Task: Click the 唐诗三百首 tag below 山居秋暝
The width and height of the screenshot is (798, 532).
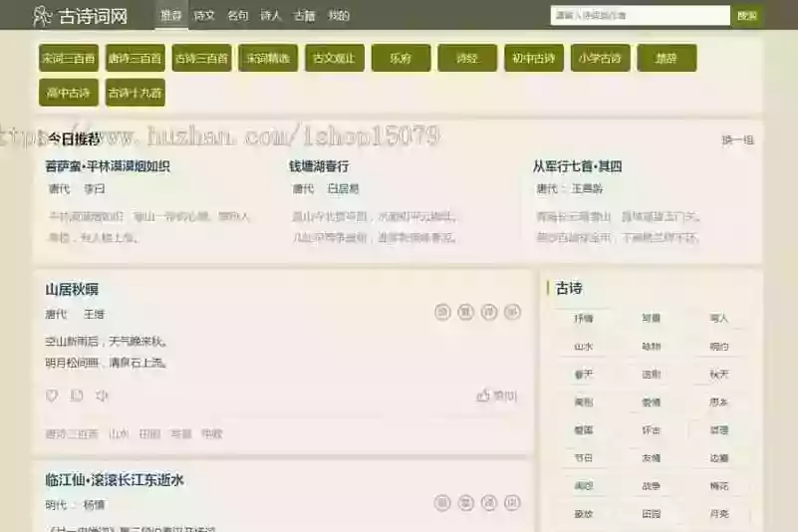Action: pyautogui.click(x=72, y=433)
